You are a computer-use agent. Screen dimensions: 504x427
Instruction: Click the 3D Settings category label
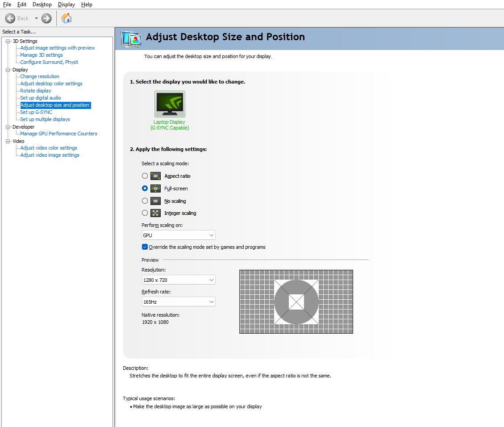pyautogui.click(x=25, y=41)
